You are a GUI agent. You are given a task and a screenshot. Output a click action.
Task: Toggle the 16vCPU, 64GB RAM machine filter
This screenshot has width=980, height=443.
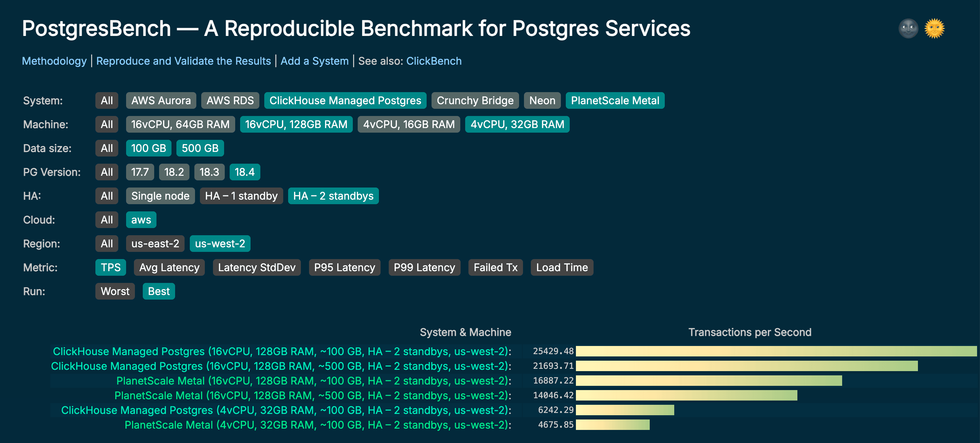point(180,124)
